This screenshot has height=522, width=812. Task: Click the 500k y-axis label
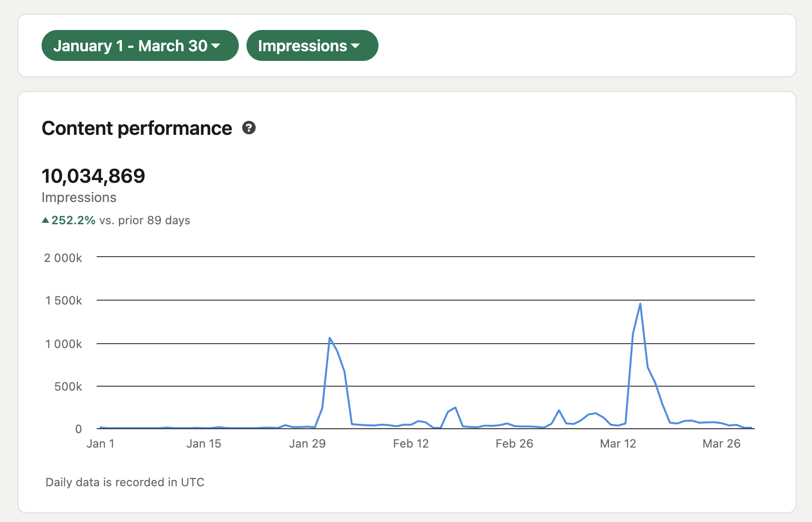coord(68,387)
